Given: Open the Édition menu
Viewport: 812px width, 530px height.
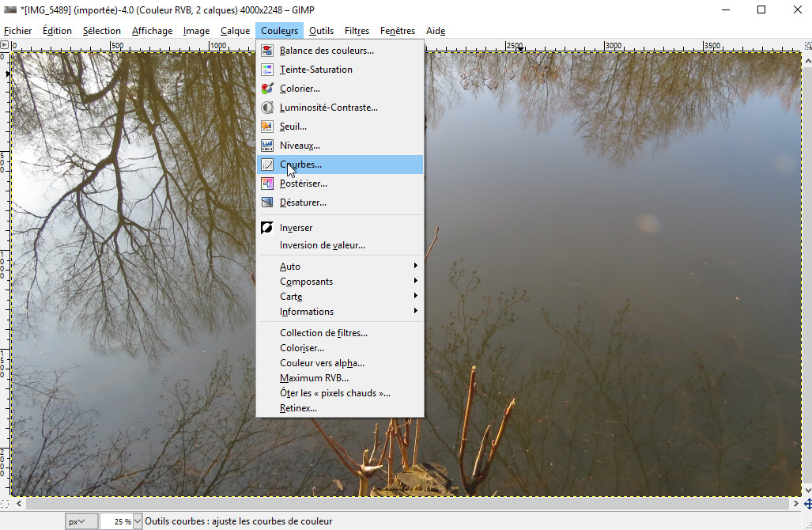Looking at the screenshot, I should click(x=57, y=31).
